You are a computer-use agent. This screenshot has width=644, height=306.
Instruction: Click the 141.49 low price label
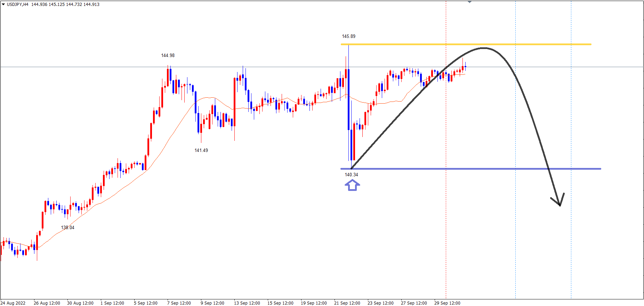click(201, 150)
